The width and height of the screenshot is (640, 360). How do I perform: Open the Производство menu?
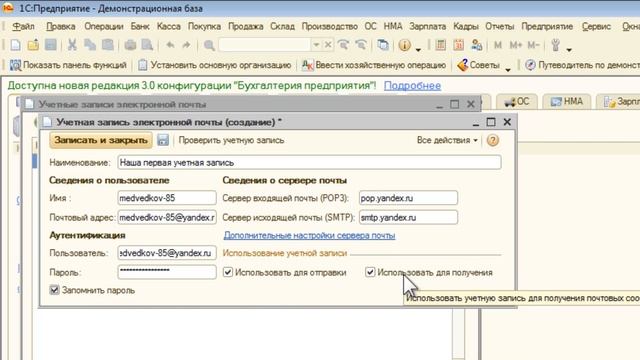[x=329, y=27]
